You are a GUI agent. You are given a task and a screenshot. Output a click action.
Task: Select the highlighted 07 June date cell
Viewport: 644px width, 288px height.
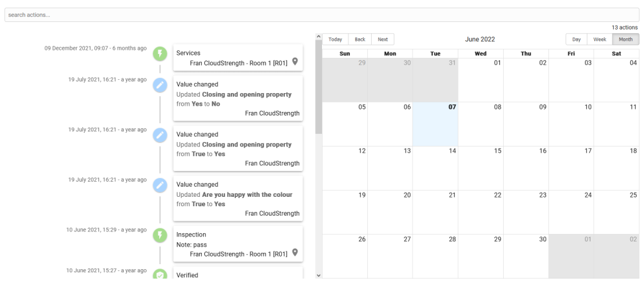tap(435, 124)
